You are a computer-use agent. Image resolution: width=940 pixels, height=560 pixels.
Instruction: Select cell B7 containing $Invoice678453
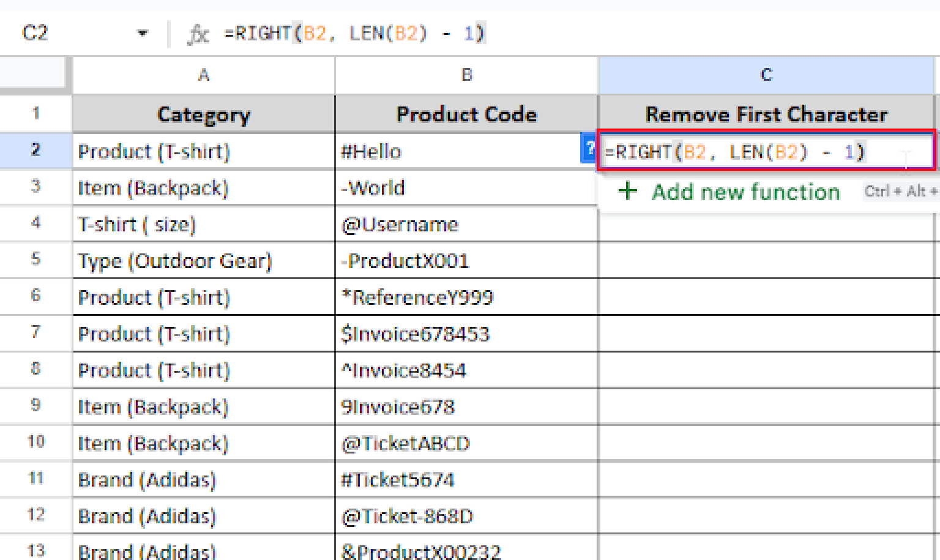466,334
